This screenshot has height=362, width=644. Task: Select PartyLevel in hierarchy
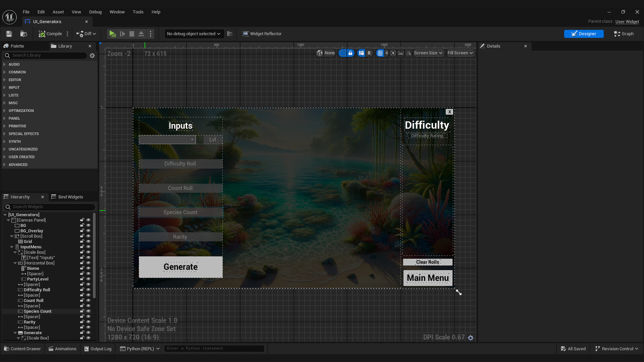pos(37,279)
